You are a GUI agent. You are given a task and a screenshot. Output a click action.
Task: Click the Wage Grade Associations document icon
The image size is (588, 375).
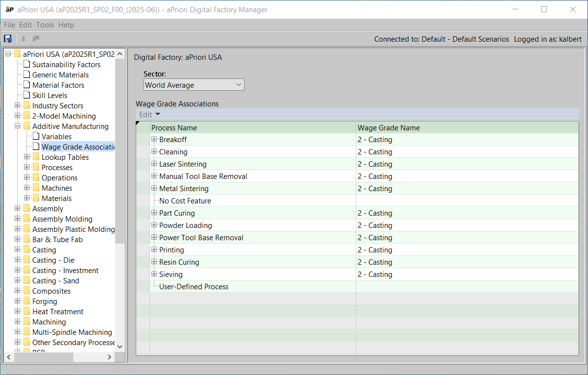[x=36, y=147]
